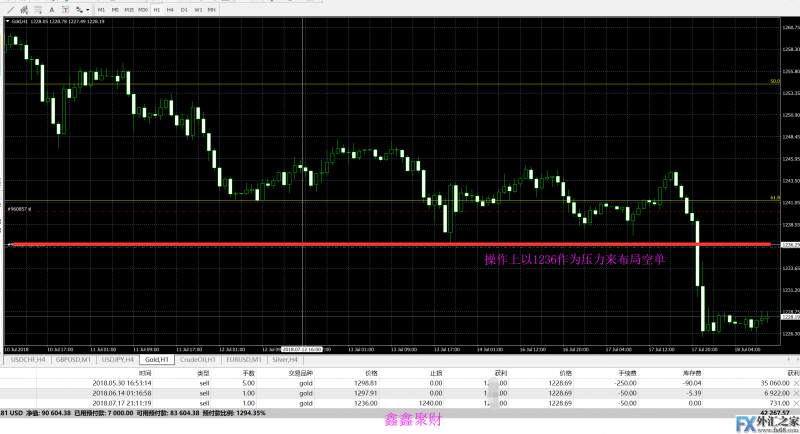The width and height of the screenshot is (800, 434).
Task: Open the EURUSD,M1 chart tab
Action: click(243, 358)
